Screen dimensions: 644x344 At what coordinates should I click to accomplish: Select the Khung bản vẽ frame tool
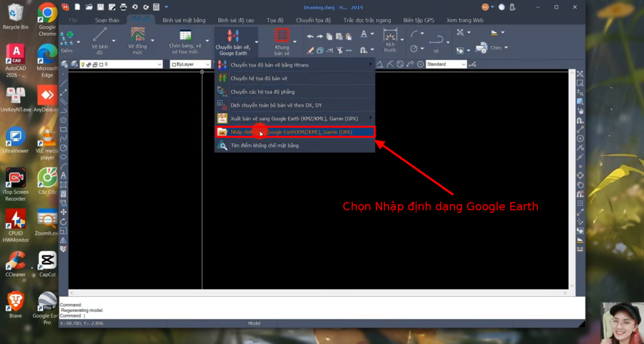[x=282, y=42]
